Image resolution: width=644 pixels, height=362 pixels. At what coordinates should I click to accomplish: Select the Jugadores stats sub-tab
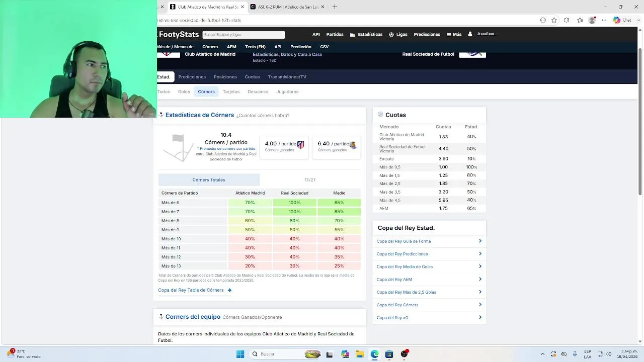click(x=287, y=92)
